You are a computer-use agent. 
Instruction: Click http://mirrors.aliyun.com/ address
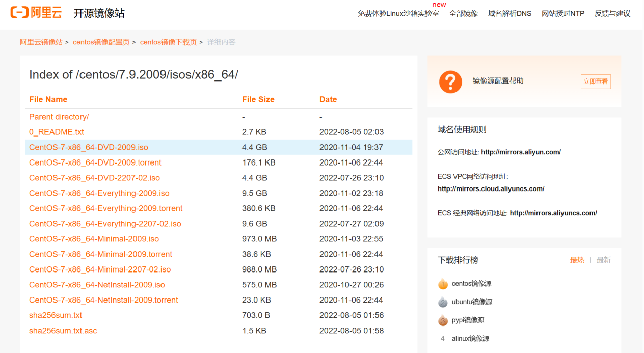521,152
